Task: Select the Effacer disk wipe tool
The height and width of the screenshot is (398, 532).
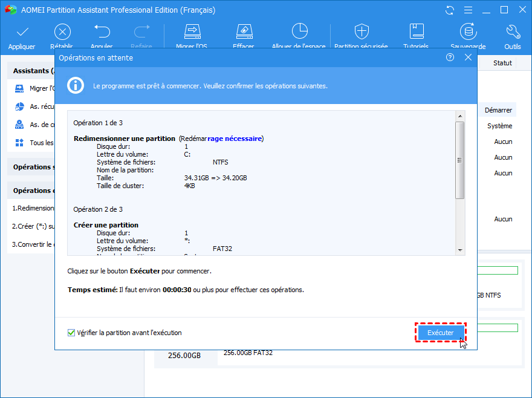Action: 244,31
